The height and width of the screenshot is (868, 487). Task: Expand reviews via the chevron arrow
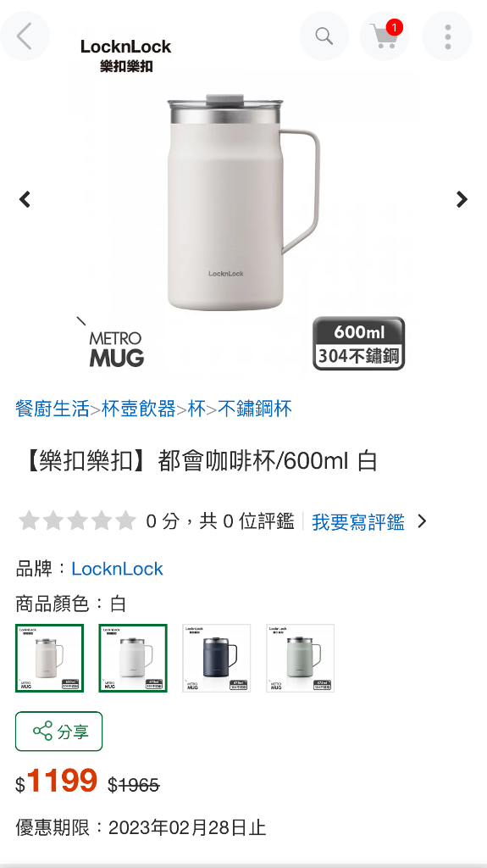click(x=422, y=521)
